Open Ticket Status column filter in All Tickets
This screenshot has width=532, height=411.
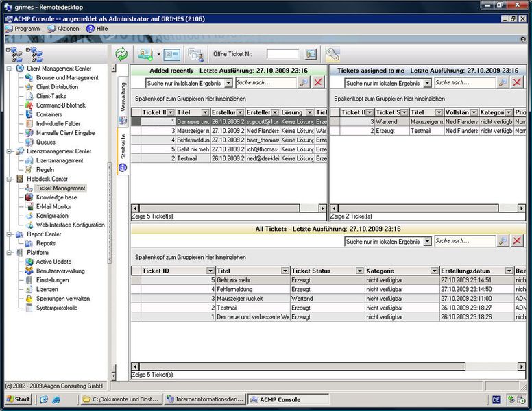click(358, 271)
